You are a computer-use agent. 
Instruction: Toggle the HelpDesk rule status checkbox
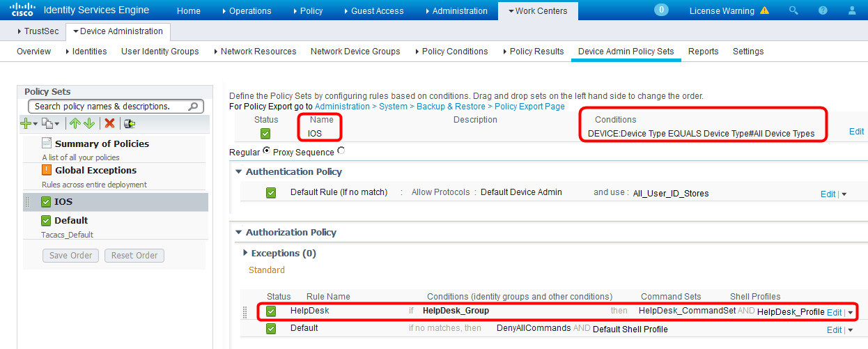[271, 311]
